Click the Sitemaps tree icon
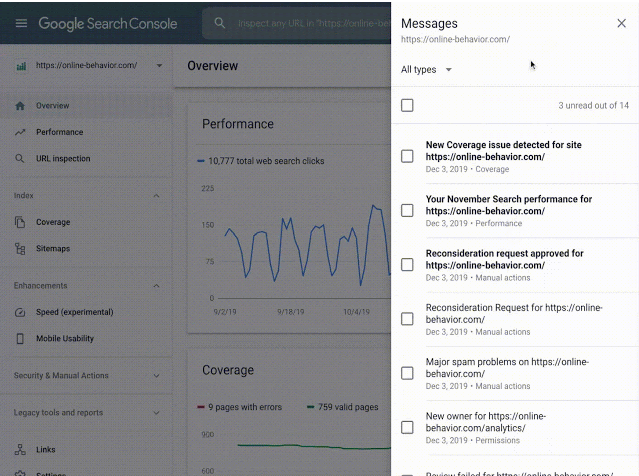The width and height of the screenshot is (639, 476). point(20,249)
